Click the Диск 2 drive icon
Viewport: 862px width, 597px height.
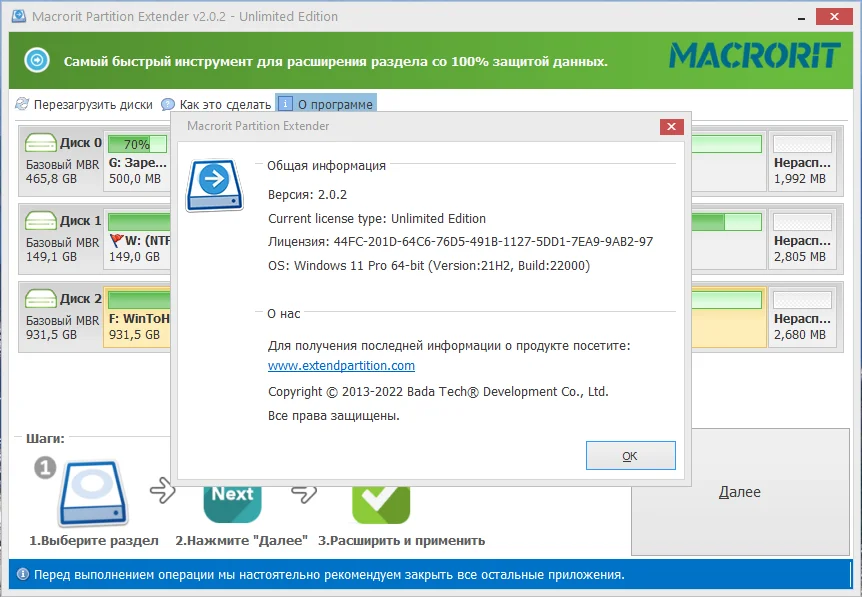(x=41, y=299)
